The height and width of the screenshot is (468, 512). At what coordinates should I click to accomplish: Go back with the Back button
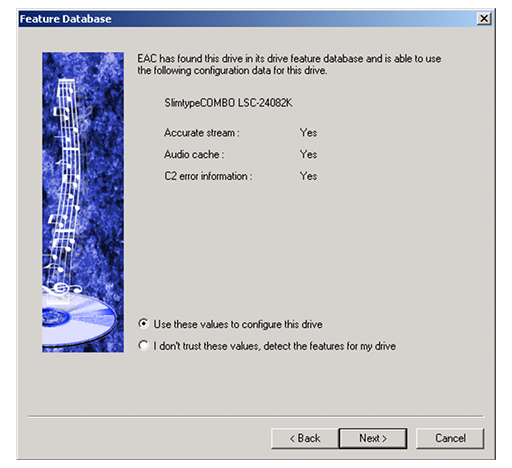[305, 438]
